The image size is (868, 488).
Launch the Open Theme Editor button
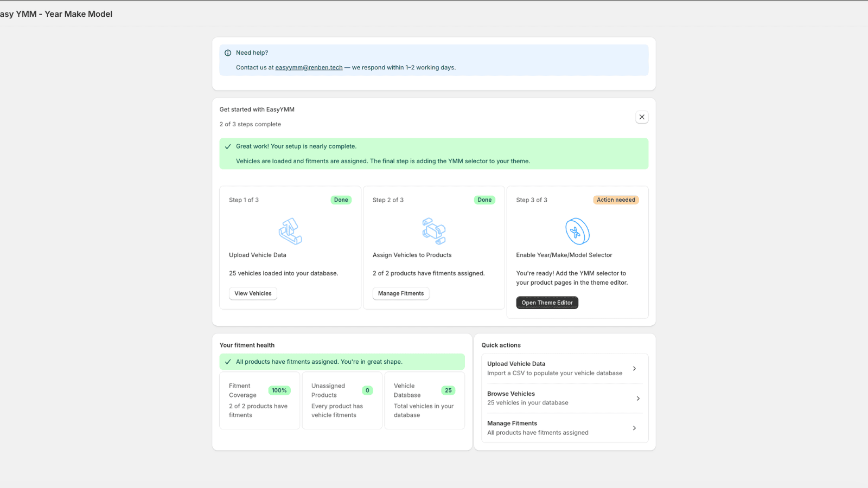pos(547,303)
